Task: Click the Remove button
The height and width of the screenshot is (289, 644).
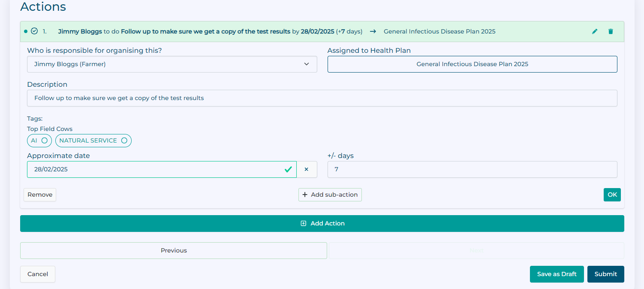Action: tap(40, 195)
